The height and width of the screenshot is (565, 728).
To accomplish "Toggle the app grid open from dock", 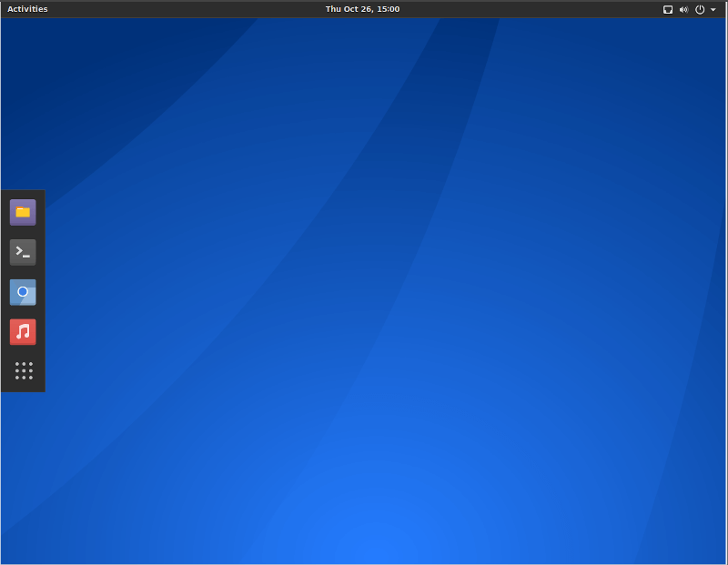I will pos(22,370).
